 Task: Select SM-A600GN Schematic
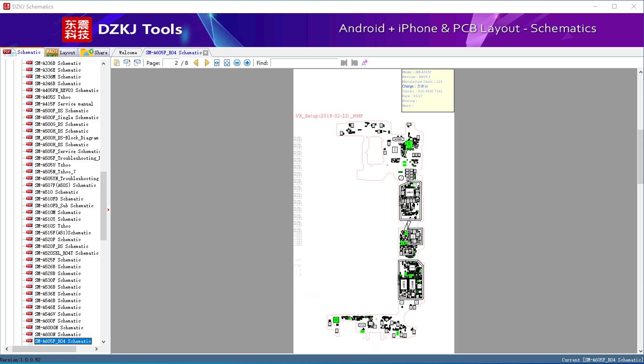click(x=59, y=328)
